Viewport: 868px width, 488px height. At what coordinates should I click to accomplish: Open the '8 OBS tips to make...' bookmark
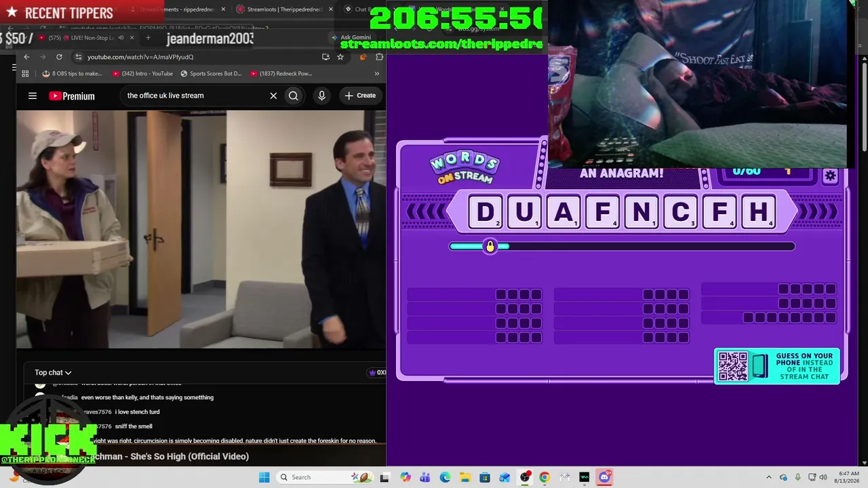(72, 73)
